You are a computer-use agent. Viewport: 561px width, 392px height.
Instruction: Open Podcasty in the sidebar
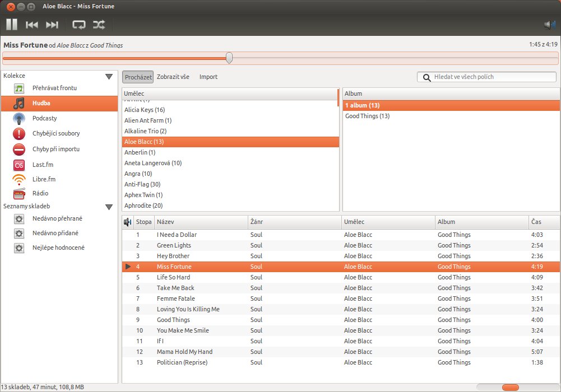44,118
